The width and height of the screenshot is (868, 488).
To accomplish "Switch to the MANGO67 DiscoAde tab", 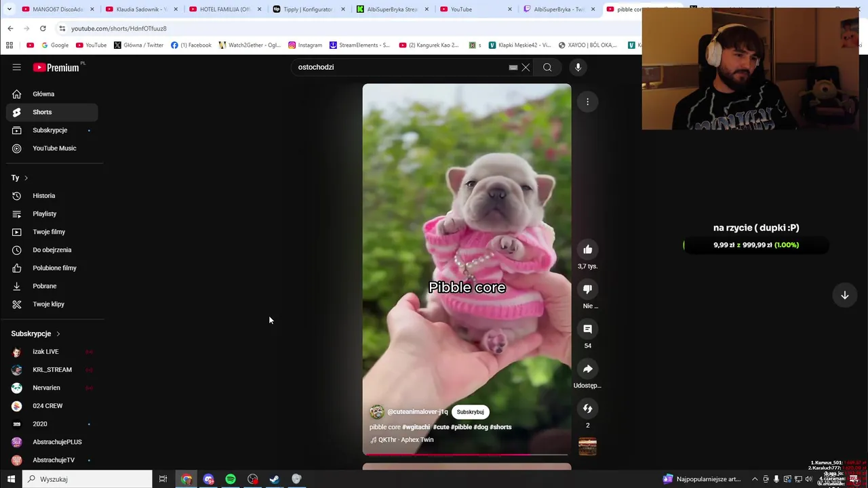I will pos(58,9).
